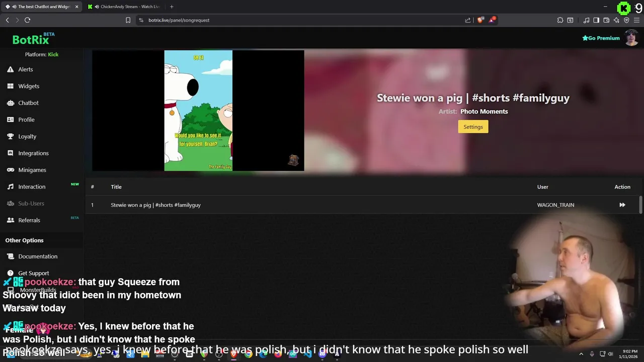Toggle the browser sidebar panel
Viewport: 644px width, 362px height.
[596, 20]
